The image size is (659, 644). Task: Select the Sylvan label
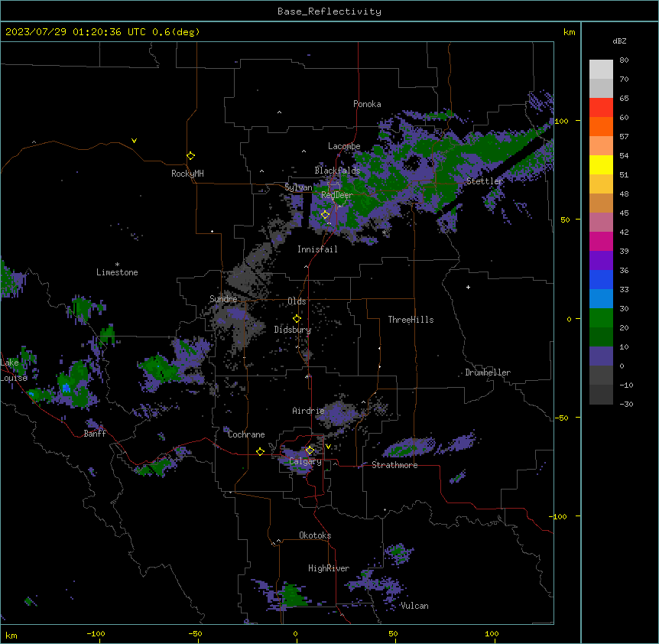298,187
